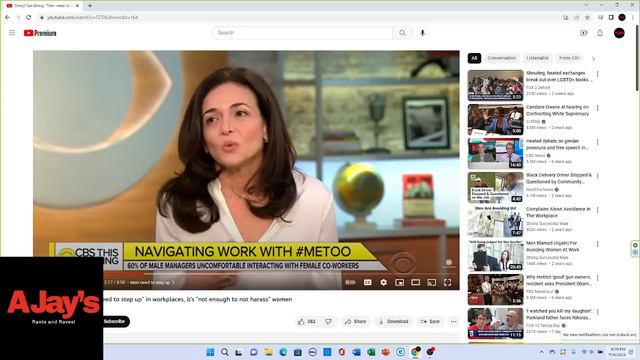The image size is (640, 360).
Task: Open 'Black Delivery Driver Stopped' video title
Action: pyautogui.click(x=558, y=178)
